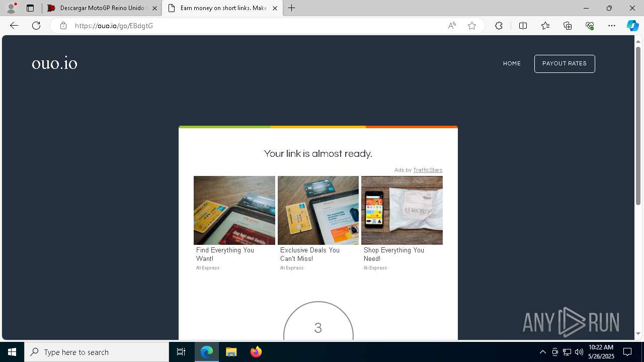Open the Windows Start menu
Screen dimensions: 644x362
point(12,352)
